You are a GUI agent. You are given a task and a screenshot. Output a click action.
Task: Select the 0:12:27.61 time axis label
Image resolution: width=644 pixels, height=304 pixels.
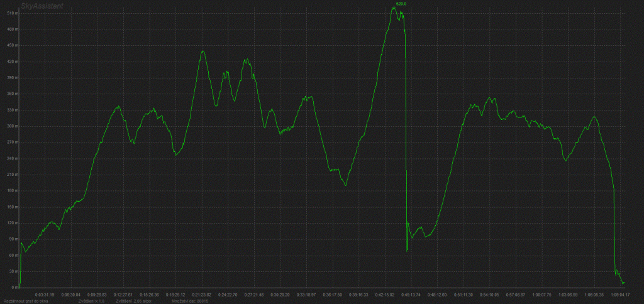coord(123,293)
